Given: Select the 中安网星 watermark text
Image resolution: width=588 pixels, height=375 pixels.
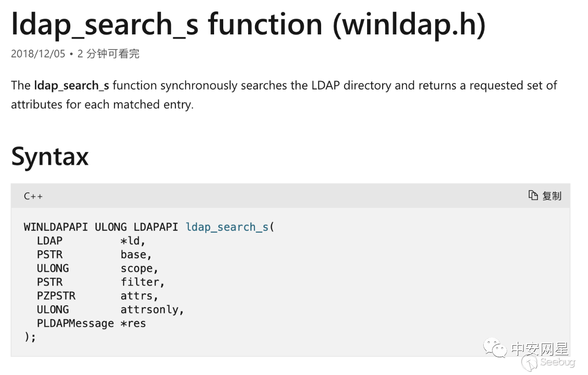Looking at the screenshot, I should tap(540, 349).
